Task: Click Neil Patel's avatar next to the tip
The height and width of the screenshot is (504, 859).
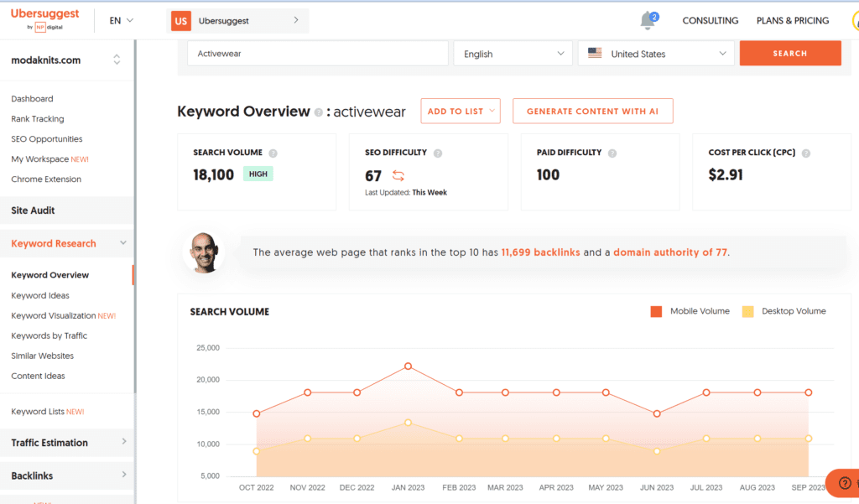Action: click(x=205, y=252)
